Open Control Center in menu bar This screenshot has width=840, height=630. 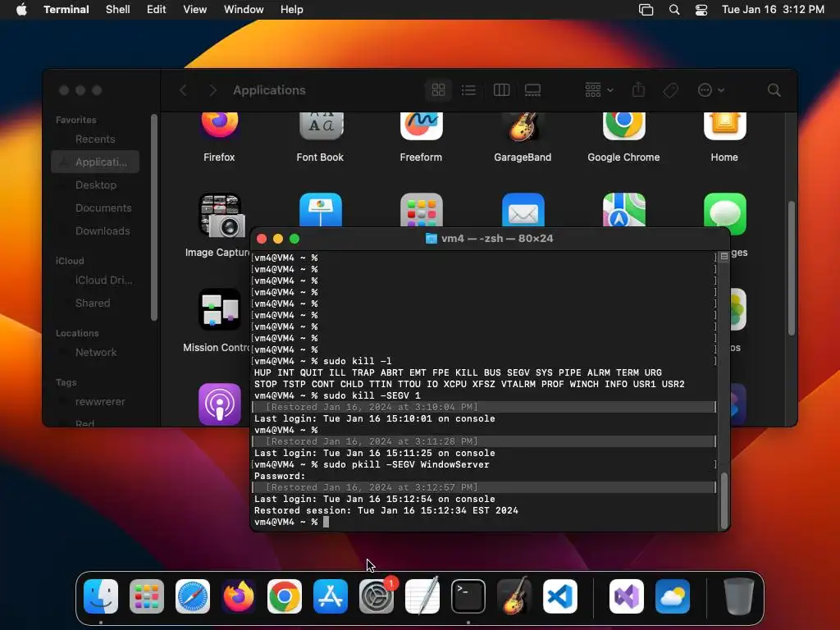click(x=701, y=9)
